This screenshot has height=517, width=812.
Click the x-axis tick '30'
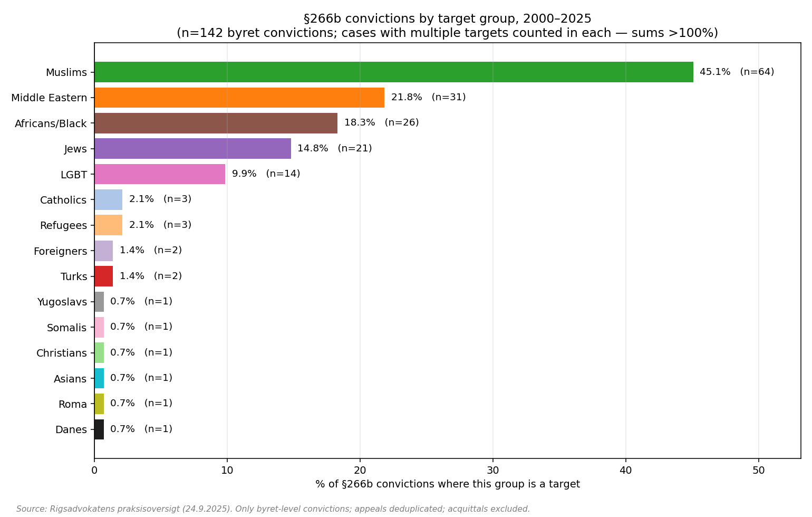[493, 470]
